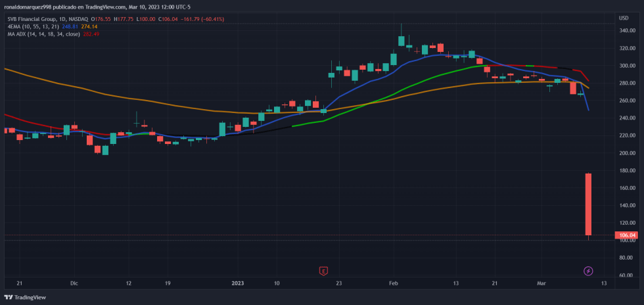Click the earnings E marker icon
Screen dimensions: 644x305
click(x=323, y=270)
